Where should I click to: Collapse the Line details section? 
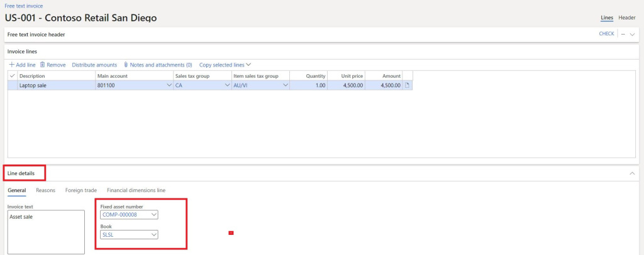pyautogui.click(x=632, y=173)
